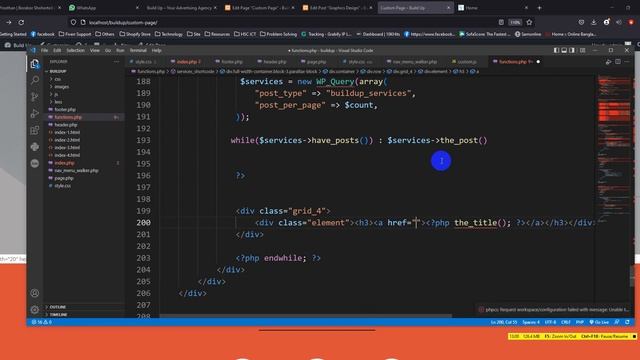Toggle the secondary side bar layout icon
The image size is (640, 360).
pos(572,50)
